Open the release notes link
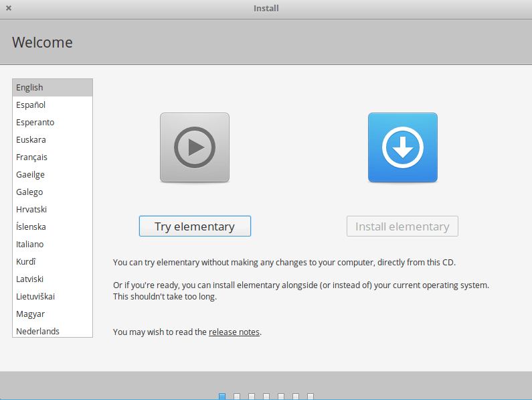The width and height of the screenshot is (532, 400). click(x=234, y=332)
